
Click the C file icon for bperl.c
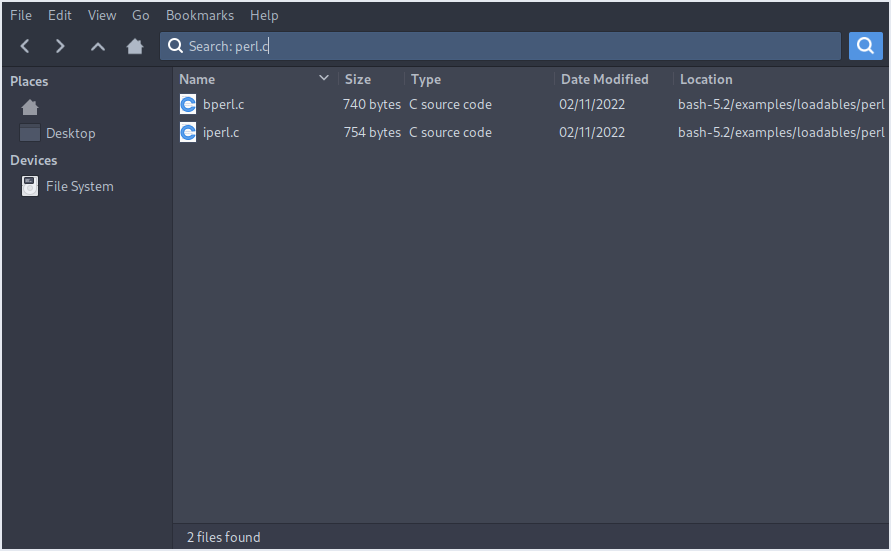(x=188, y=105)
